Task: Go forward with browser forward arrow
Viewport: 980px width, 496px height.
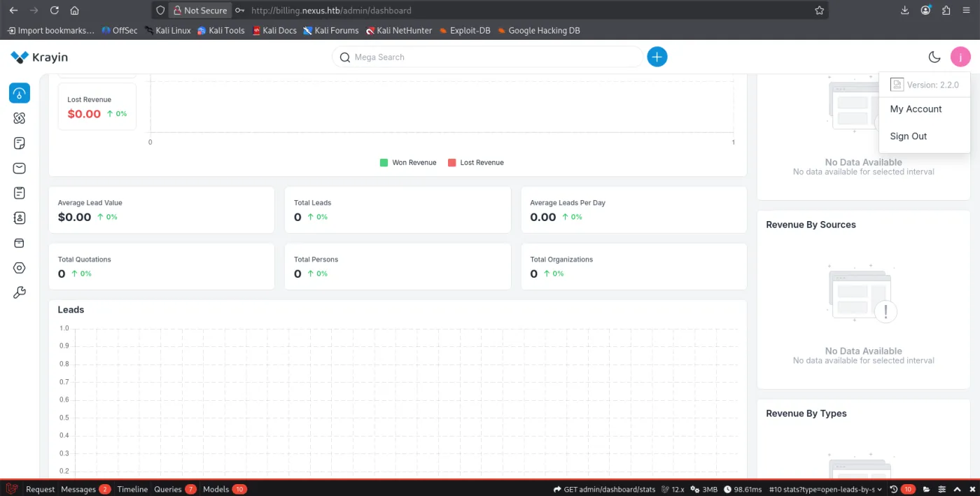Action: pyautogui.click(x=34, y=10)
